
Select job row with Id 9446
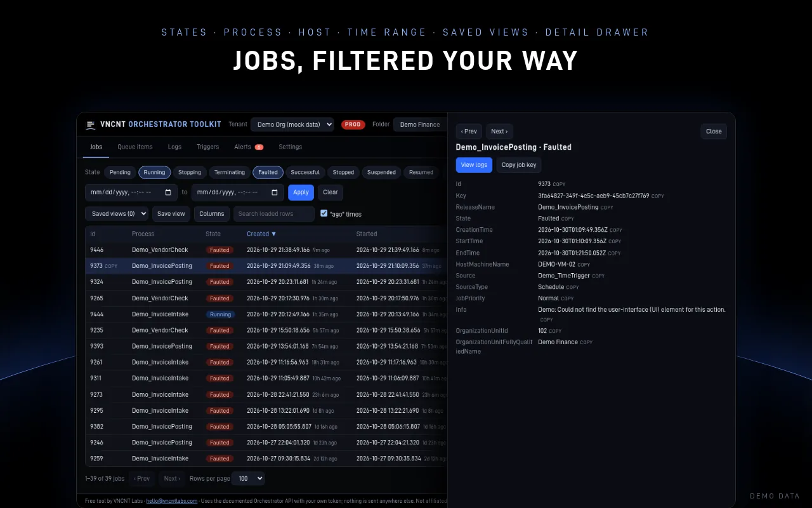(266, 250)
